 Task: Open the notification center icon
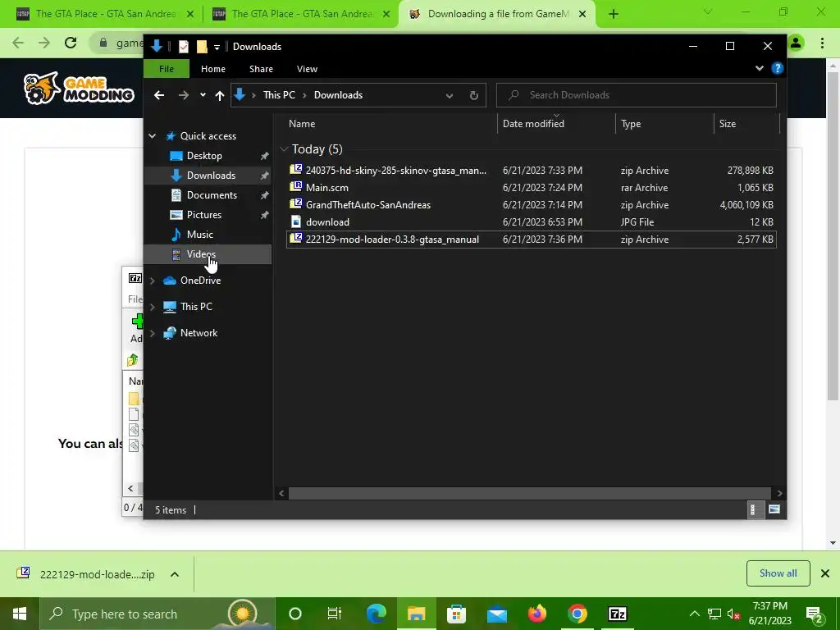[815, 614]
